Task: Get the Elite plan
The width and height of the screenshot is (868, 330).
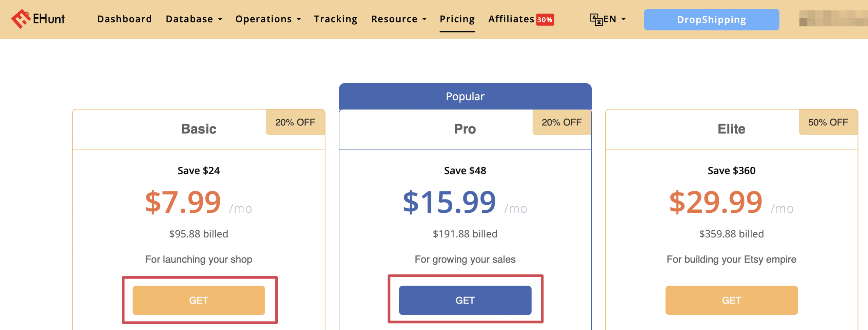Action: coord(731,300)
